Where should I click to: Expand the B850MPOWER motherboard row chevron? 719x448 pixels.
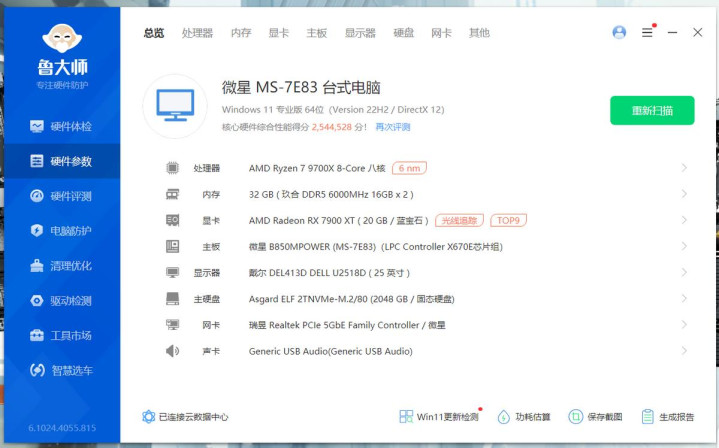(x=684, y=246)
